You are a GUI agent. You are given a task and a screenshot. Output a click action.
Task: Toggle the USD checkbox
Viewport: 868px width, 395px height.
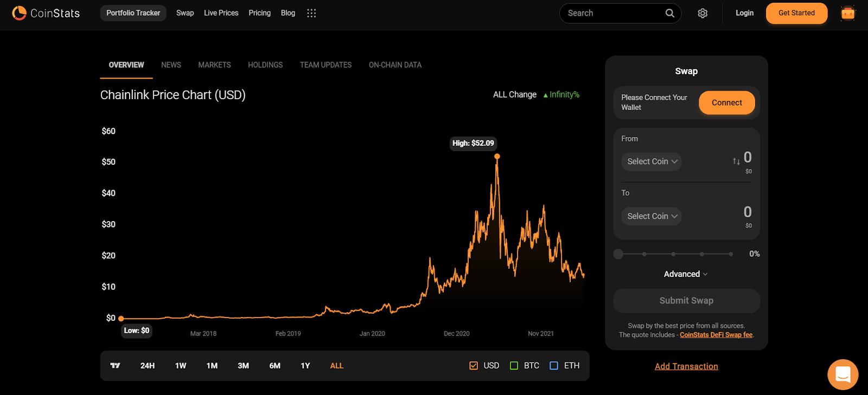click(474, 366)
